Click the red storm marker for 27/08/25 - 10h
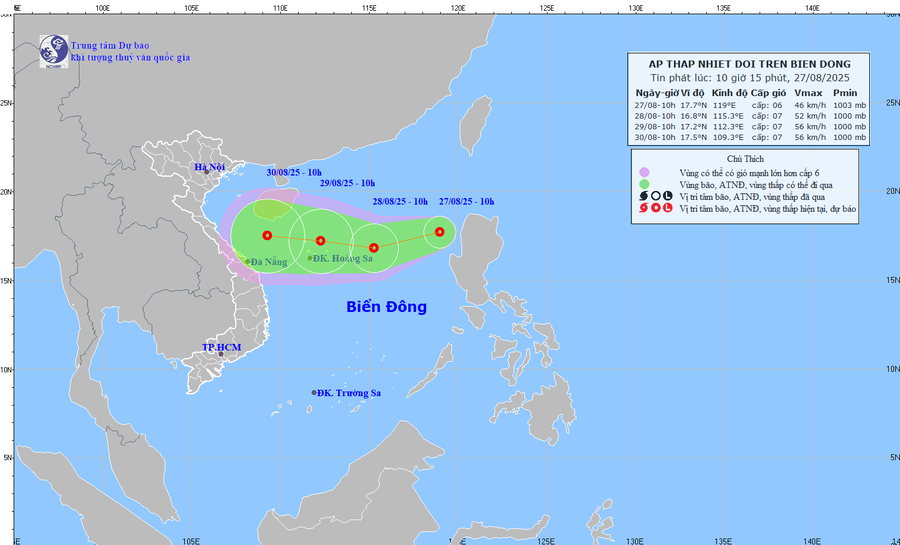This screenshot has height=545, width=900. (x=440, y=232)
